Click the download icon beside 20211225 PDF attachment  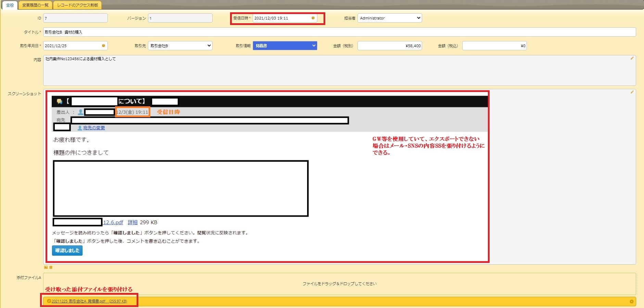click(x=49, y=301)
